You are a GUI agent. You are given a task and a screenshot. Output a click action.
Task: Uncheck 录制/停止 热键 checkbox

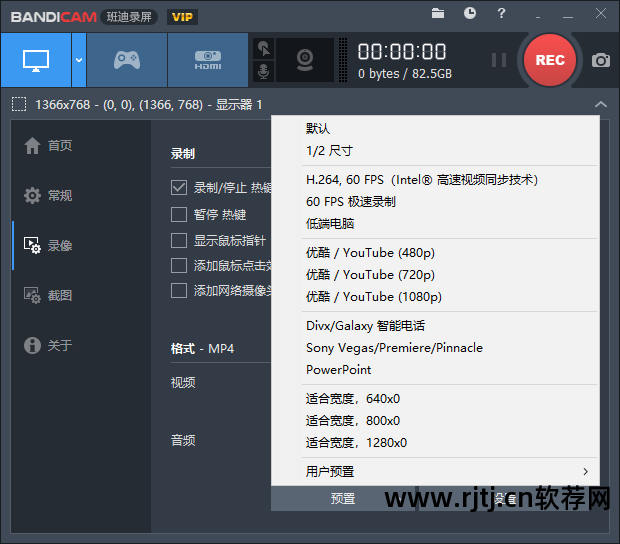(179, 187)
